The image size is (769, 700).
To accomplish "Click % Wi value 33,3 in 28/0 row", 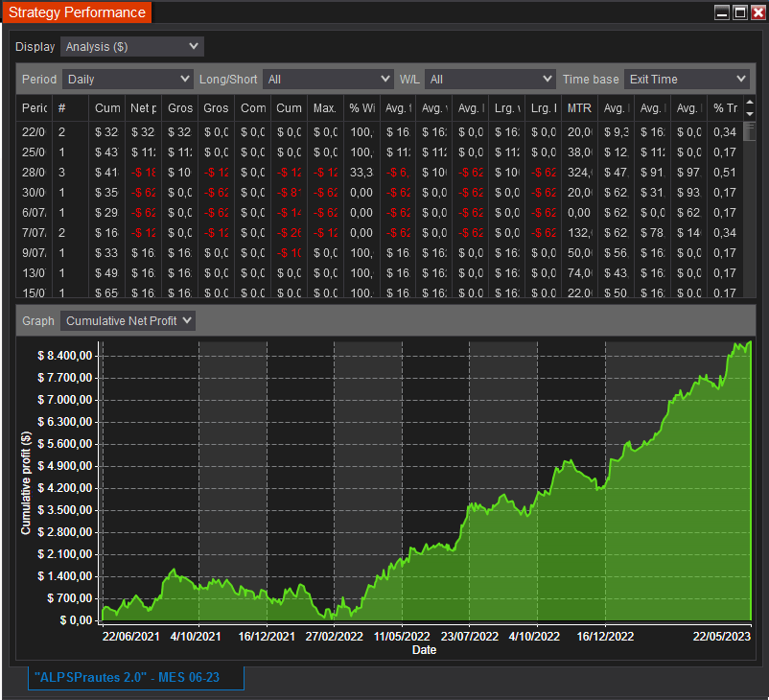I will (x=361, y=173).
